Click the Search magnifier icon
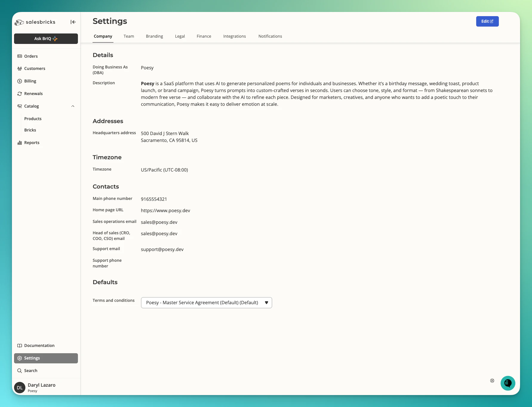Screen dimensions: 532x407 coord(20,371)
